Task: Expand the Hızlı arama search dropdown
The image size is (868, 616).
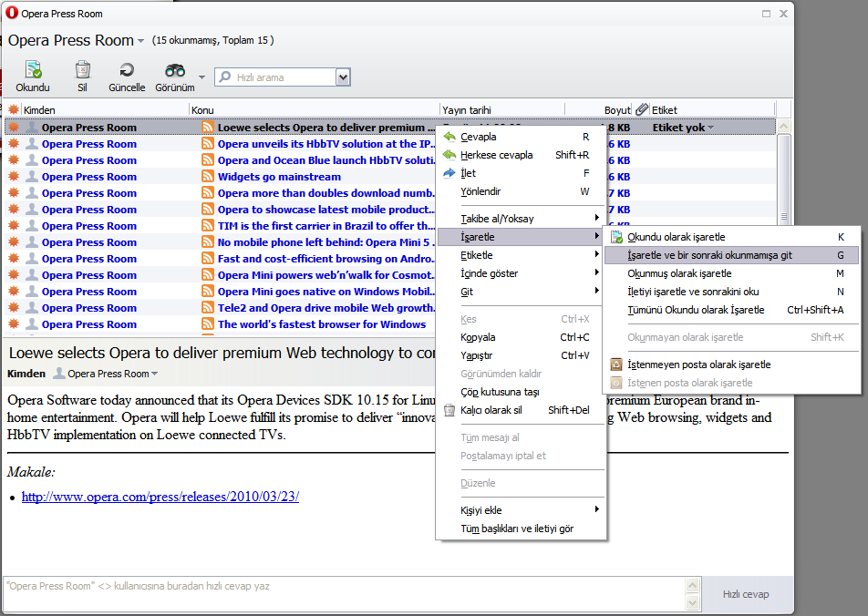Action: (x=343, y=77)
